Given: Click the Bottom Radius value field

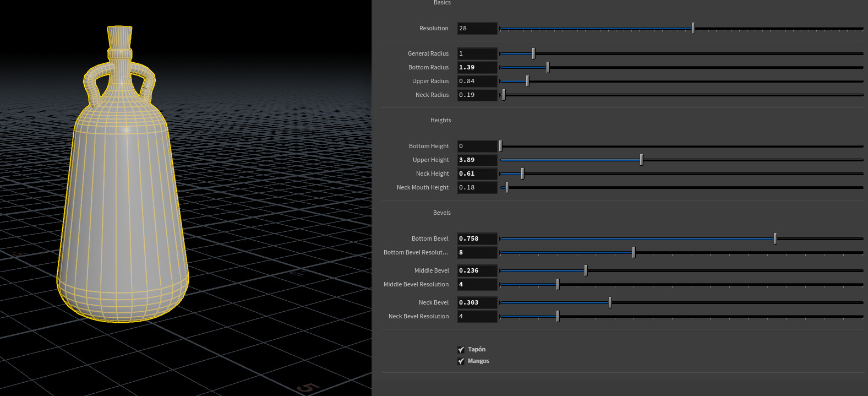Looking at the screenshot, I should point(477,67).
